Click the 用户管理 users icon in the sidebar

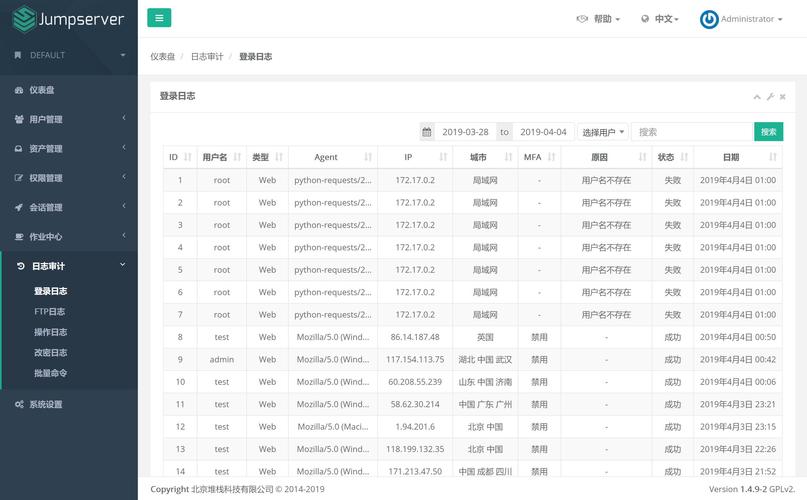pos(19,119)
